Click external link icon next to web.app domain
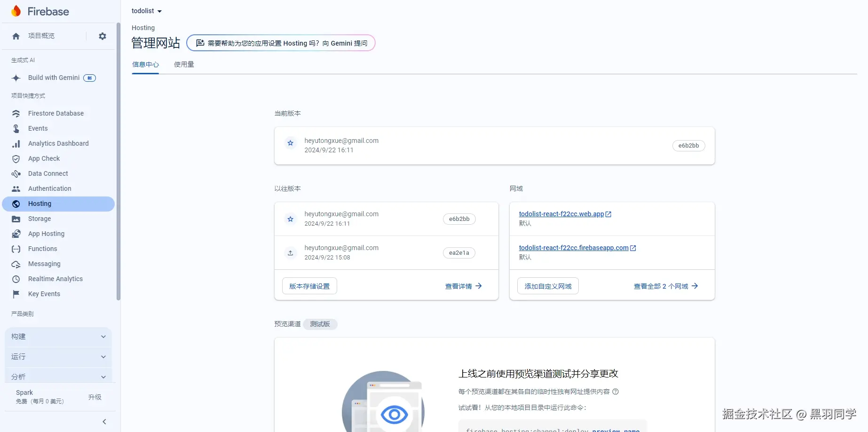The width and height of the screenshot is (868, 432). click(608, 214)
